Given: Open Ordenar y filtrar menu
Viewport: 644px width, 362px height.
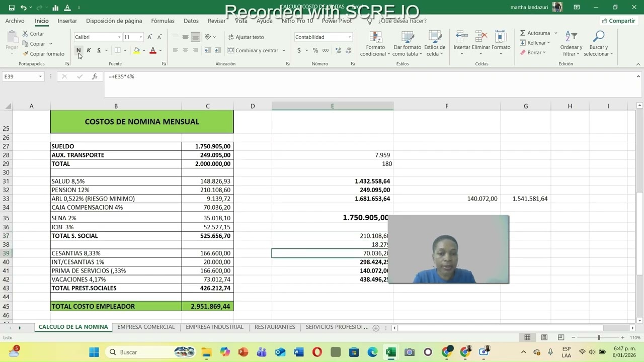Looking at the screenshot, I should [x=571, y=43].
